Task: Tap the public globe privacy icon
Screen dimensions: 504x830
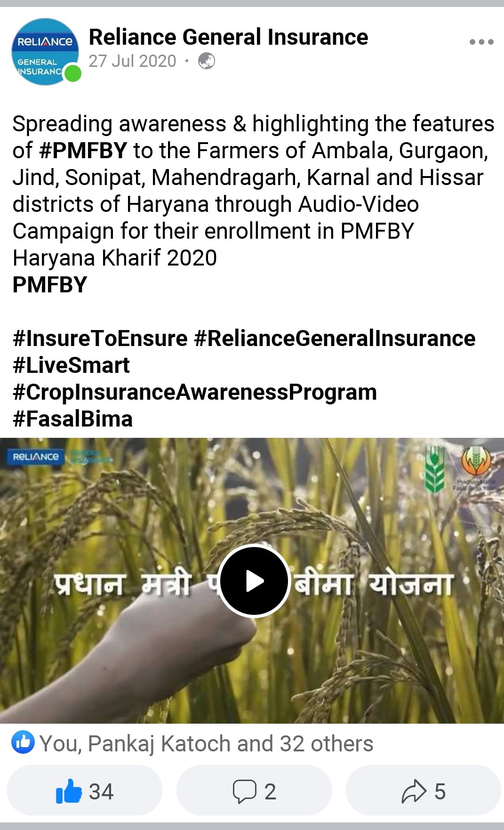Action: point(207,61)
